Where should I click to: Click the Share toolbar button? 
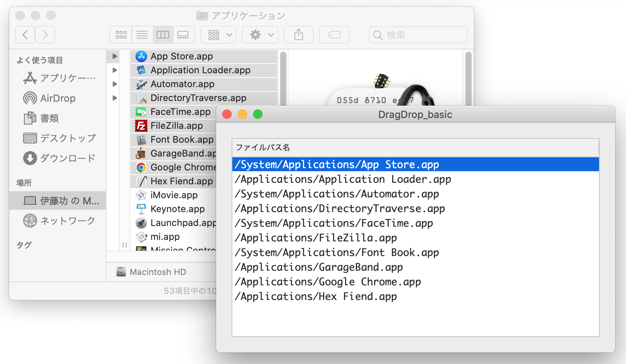click(x=299, y=35)
